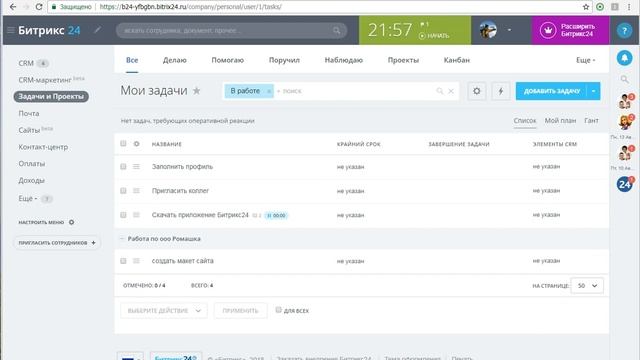
Task: Click the timer badge 00:00 on the Скачать приложение task
Action: [x=276, y=215]
